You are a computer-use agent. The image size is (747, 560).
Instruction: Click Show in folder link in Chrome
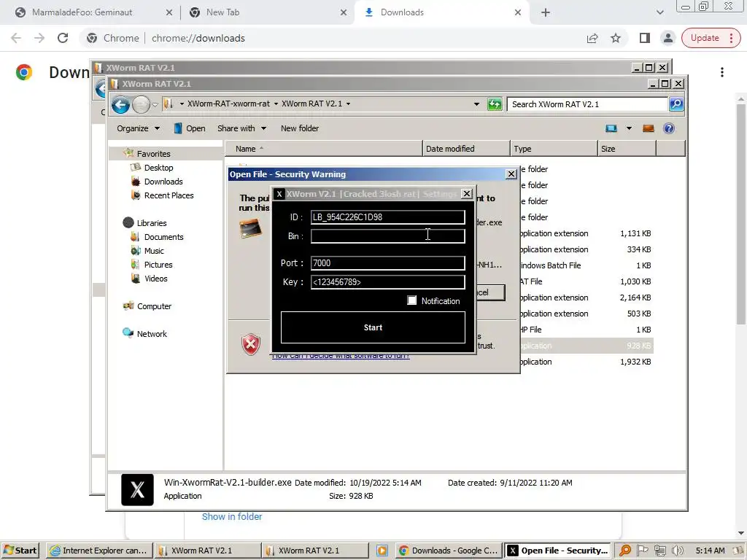coord(232,517)
